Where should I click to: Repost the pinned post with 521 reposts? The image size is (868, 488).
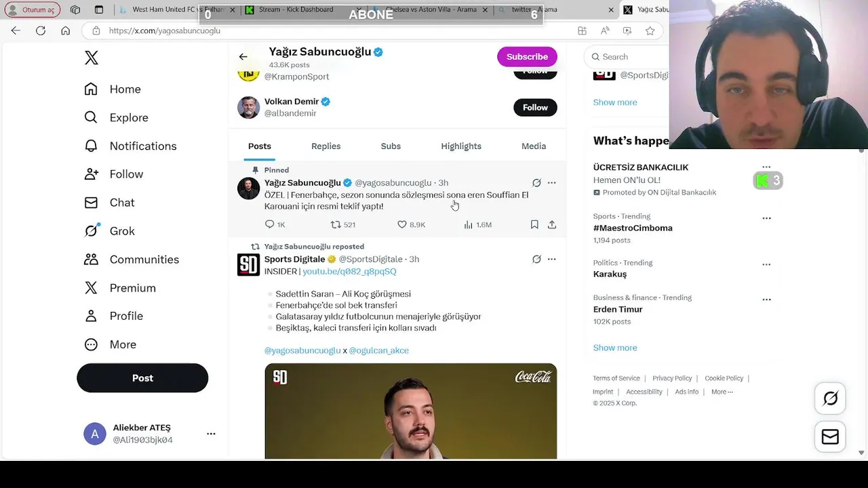coord(342,224)
